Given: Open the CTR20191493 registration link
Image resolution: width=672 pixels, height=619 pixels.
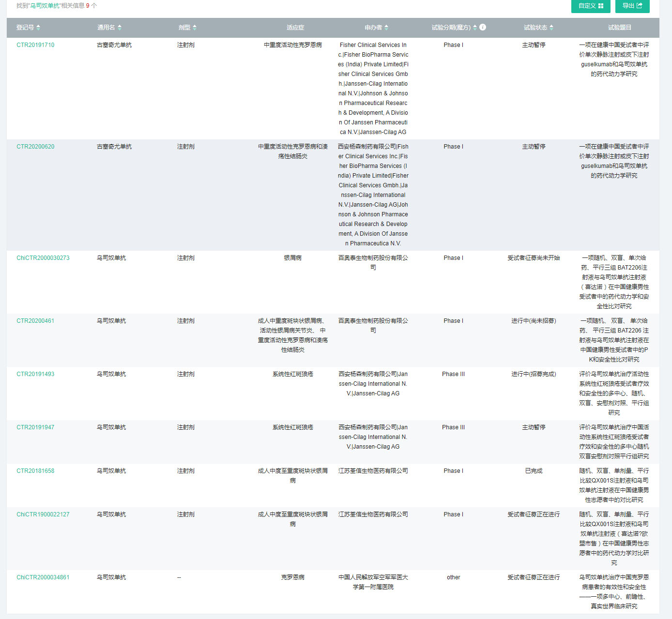Looking at the screenshot, I should tap(35, 374).
